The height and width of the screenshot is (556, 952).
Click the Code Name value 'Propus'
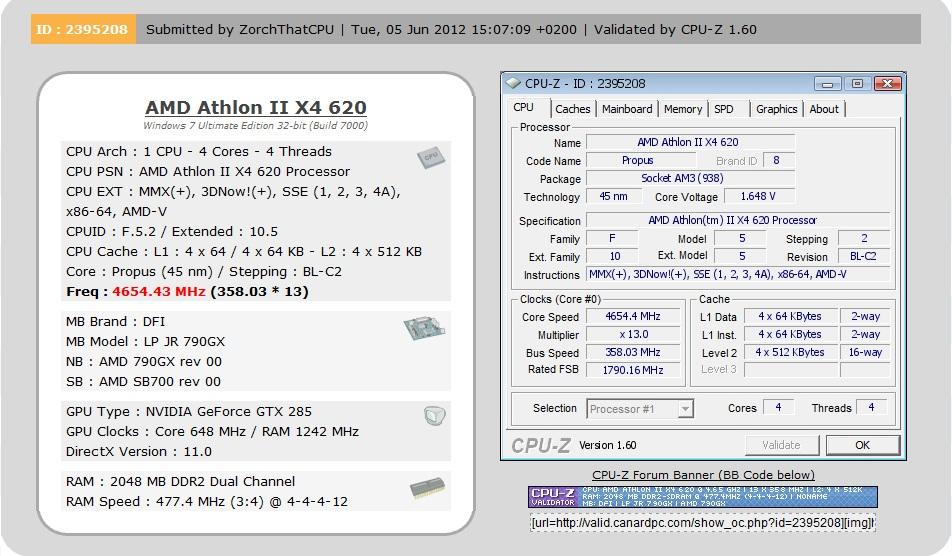(x=641, y=160)
